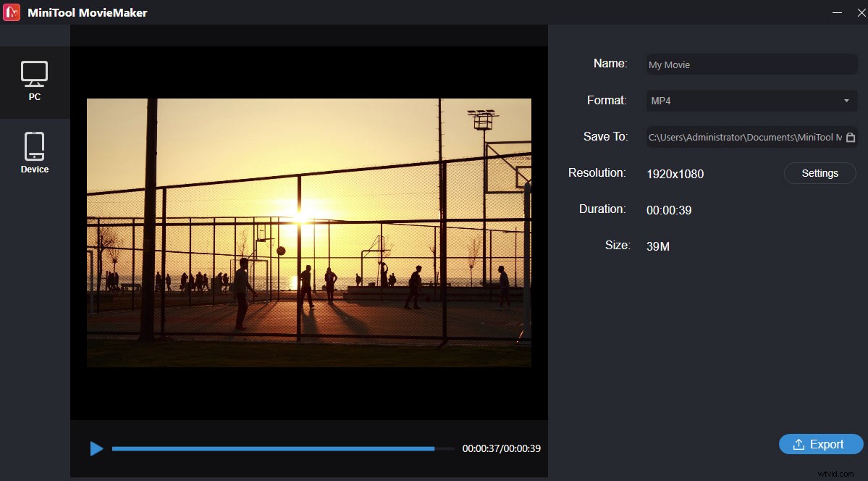
Task: Click the Save To path field
Action: pyautogui.click(x=738, y=137)
